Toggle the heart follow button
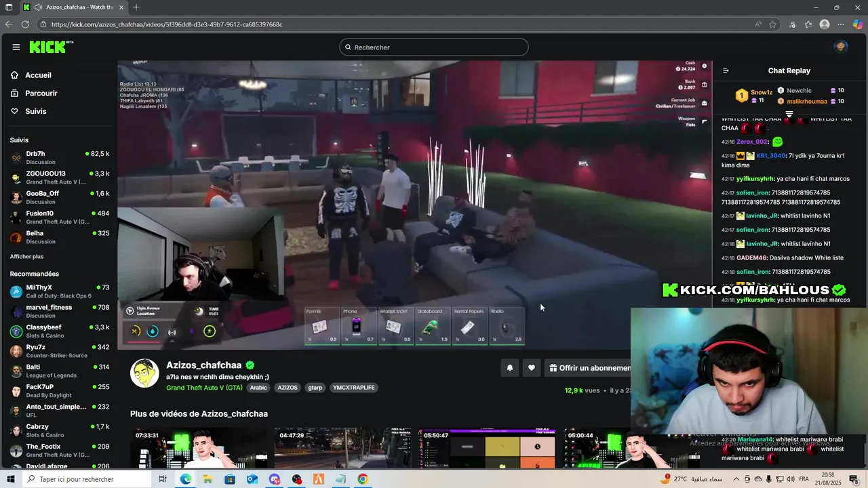The height and width of the screenshot is (488, 868). [x=532, y=368]
